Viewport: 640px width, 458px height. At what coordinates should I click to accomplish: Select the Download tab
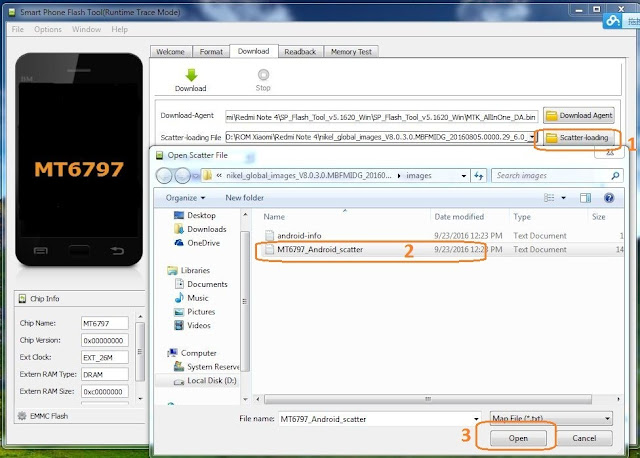tap(253, 51)
